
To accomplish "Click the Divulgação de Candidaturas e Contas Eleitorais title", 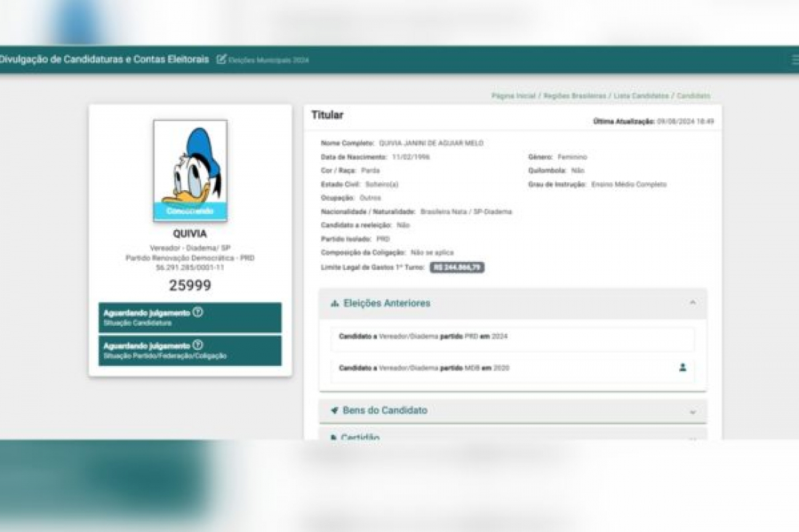I will [x=104, y=60].
